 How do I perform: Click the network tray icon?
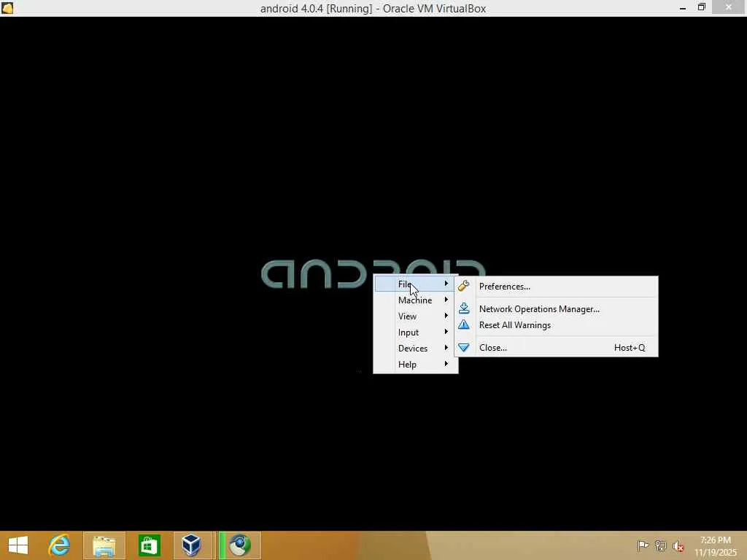[660, 545]
